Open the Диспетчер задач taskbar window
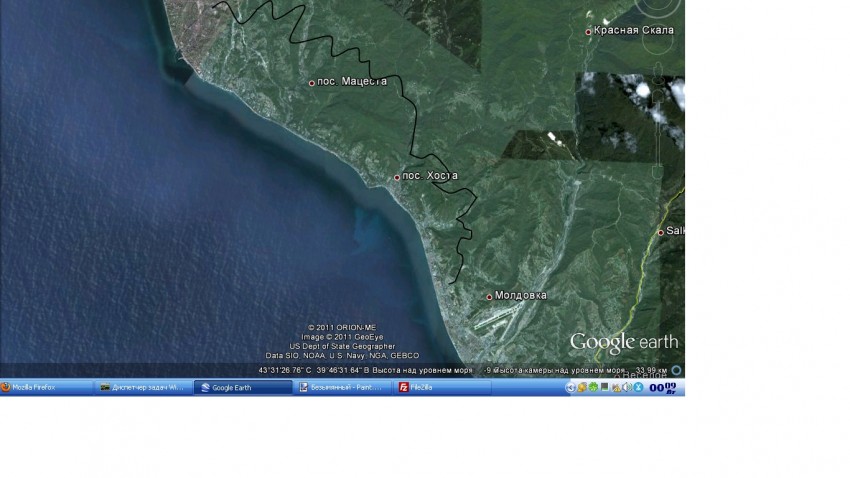This screenshot has width=850, height=478. click(x=144, y=387)
